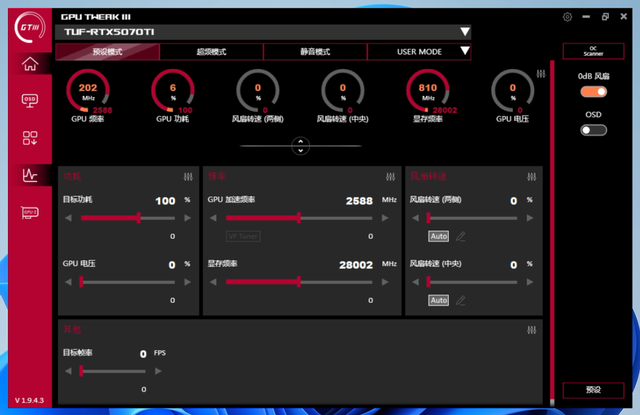This screenshot has height=415, width=640.
Task: Toggle Auto for 风扇转速 (中央)
Action: click(439, 300)
